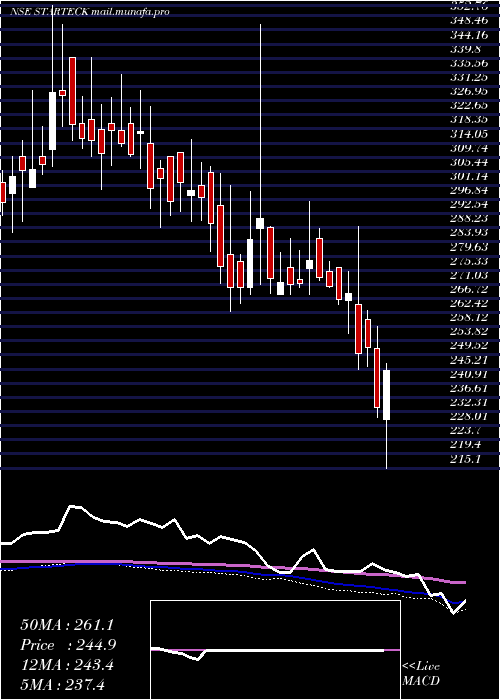The image size is (500, 700).
Task: Click the Live MACD label
Action: tap(421, 674)
